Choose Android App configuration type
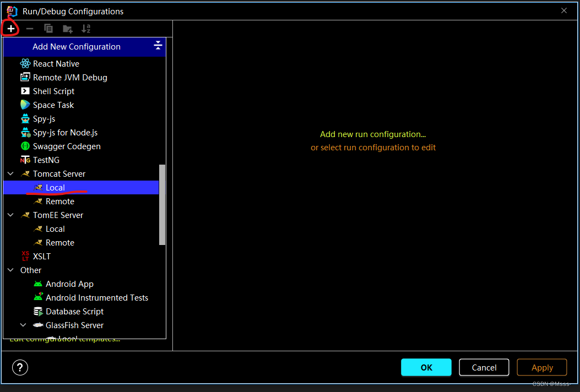Image resolution: width=580 pixels, height=392 pixels. 81,284
